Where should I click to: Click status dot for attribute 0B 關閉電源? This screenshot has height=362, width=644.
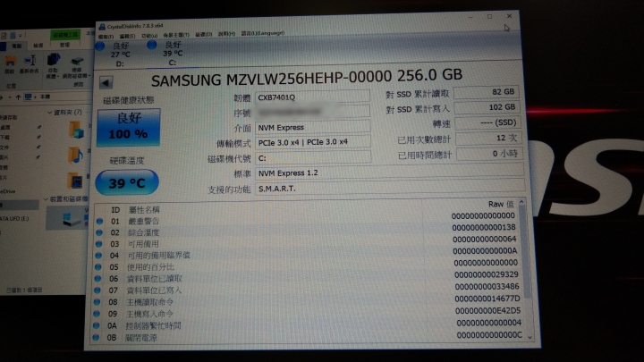(96, 337)
